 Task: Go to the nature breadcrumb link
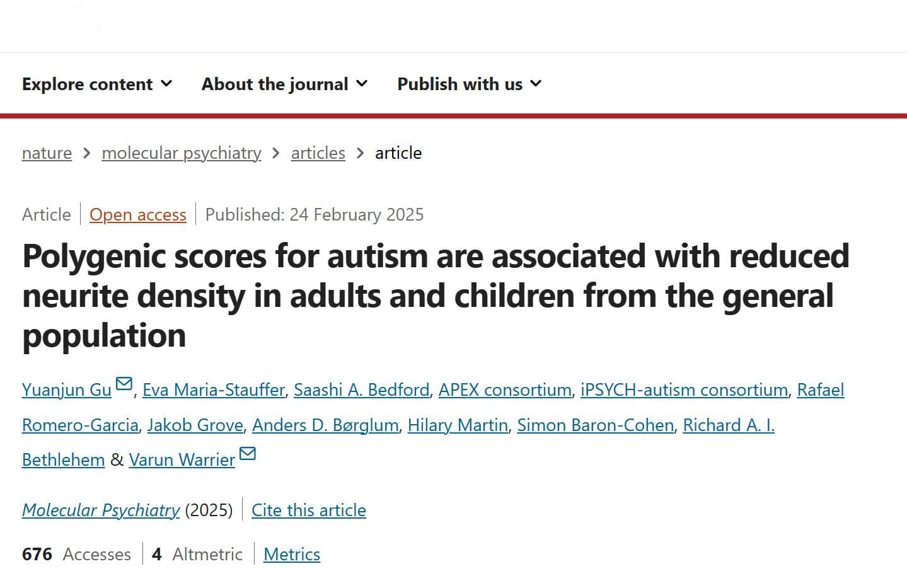click(47, 153)
